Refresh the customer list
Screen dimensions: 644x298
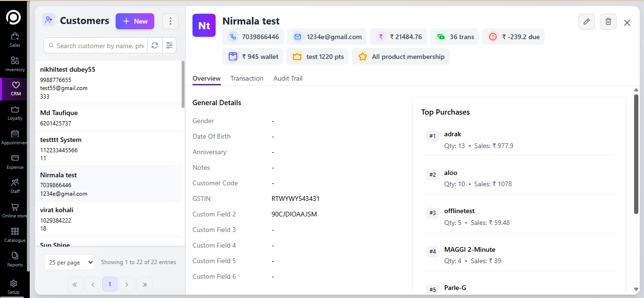point(154,46)
